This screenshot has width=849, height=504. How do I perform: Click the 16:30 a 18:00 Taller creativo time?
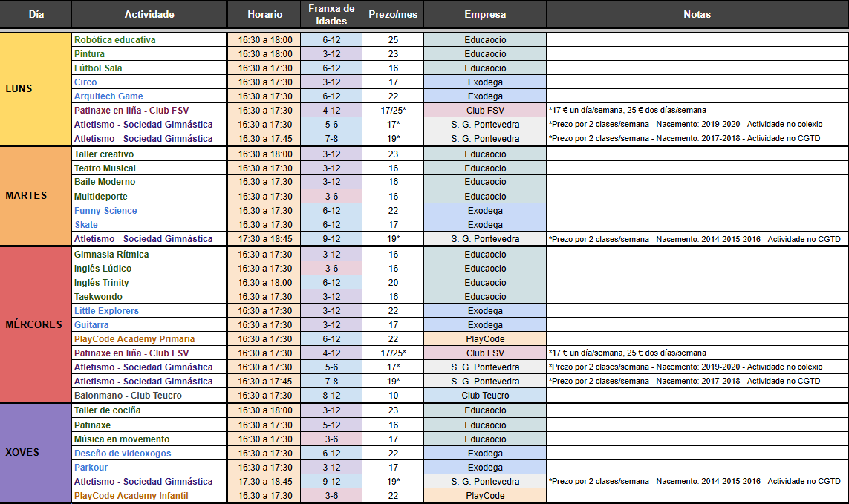tap(264, 154)
